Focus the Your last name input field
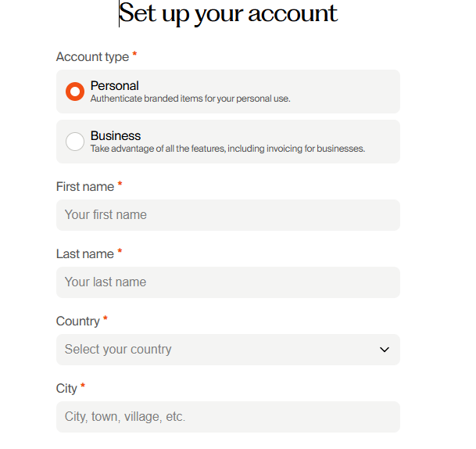Image resolution: width=476 pixels, height=449 pixels. (x=227, y=282)
